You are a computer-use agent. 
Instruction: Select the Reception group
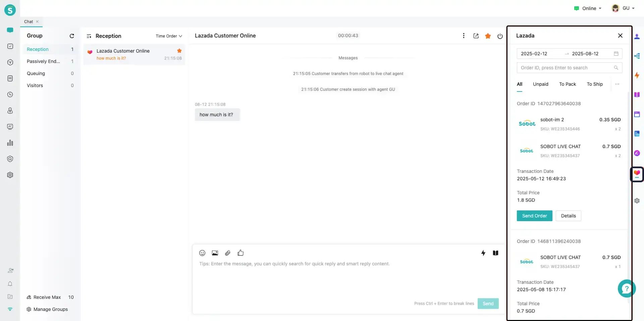pyautogui.click(x=50, y=49)
